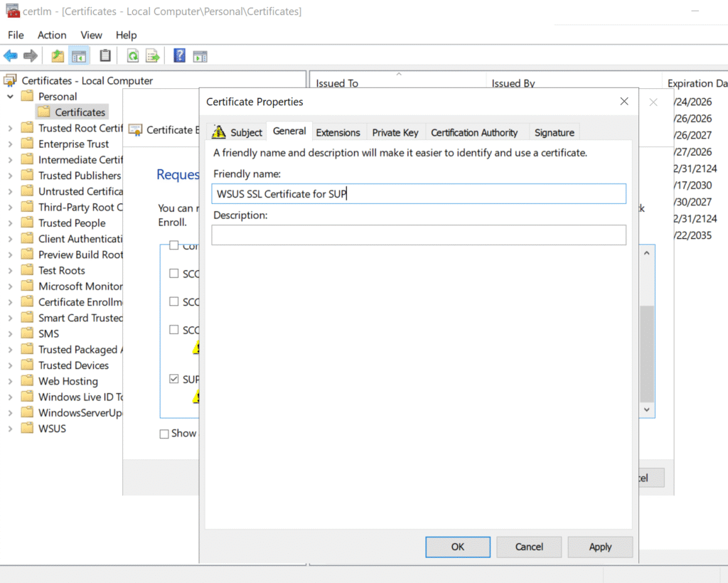Switch to the Private Key tab
Viewport: 728px width, 583px height.
tap(395, 132)
